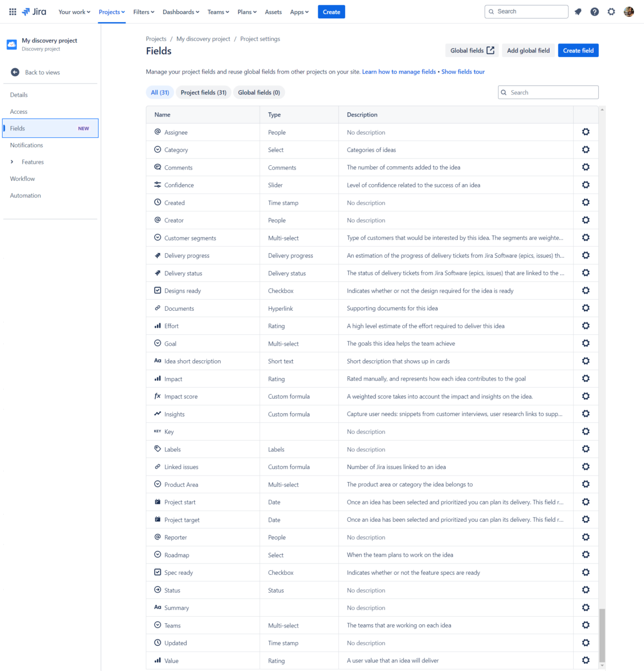Open Jira settings with the gear icon
This screenshot has height=671, width=644.
611,11
